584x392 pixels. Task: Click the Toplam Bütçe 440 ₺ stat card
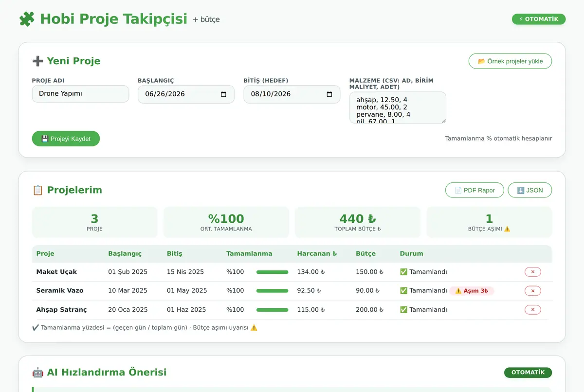(358, 222)
